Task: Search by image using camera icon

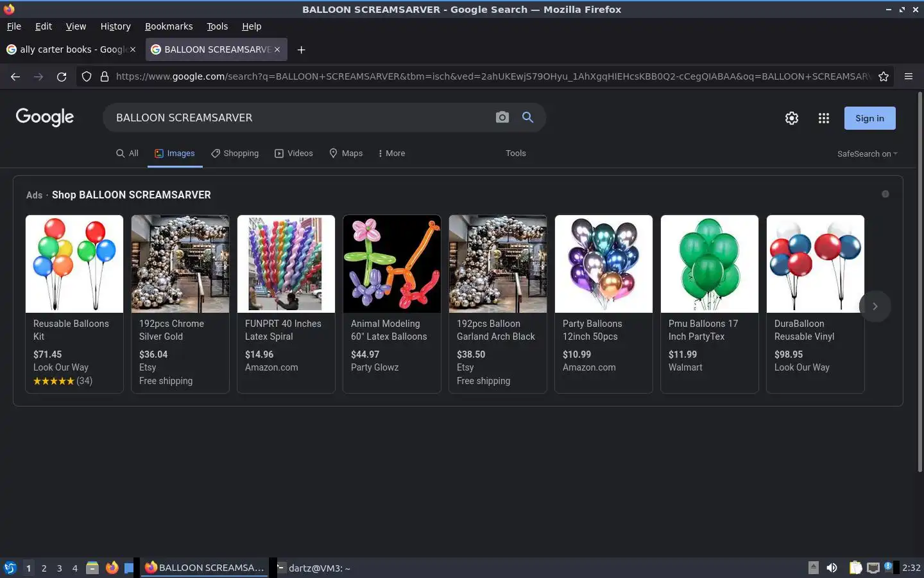Action: [502, 117]
